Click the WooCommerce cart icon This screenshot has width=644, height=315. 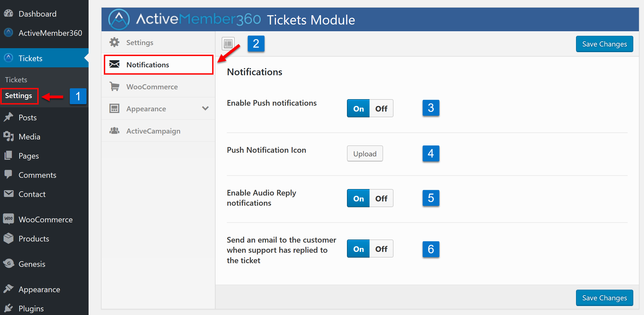pos(114,86)
